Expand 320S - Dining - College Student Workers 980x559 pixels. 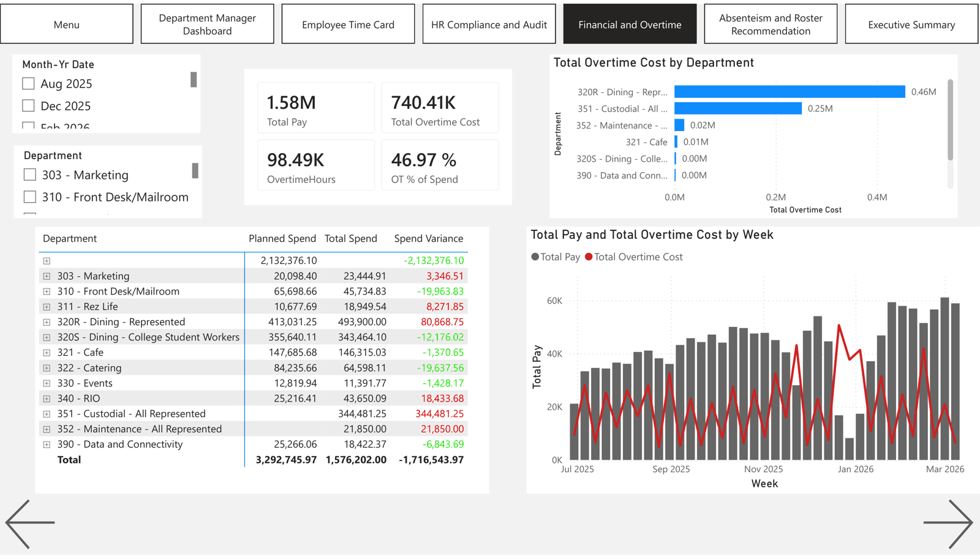point(47,337)
